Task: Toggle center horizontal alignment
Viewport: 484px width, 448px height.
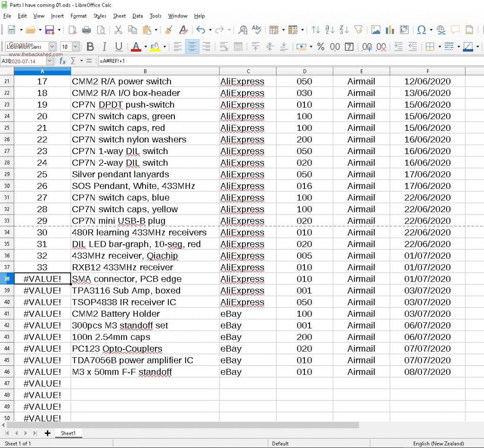Action: click(192, 47)
